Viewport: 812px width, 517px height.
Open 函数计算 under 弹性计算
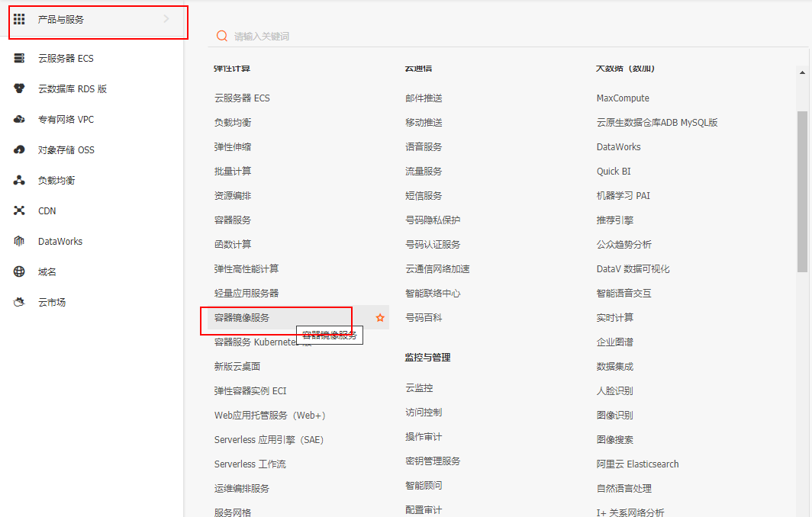click(233, 244)
